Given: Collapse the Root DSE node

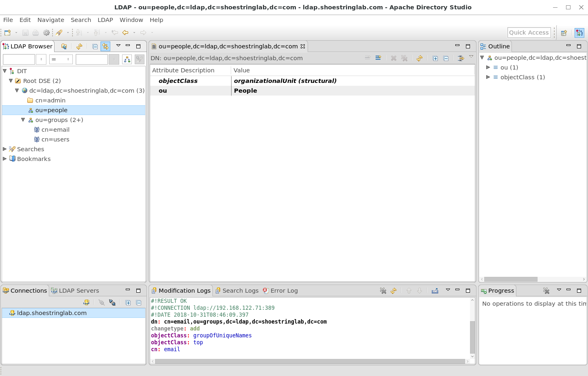Looking at the screenshot, I should [11, 80].
